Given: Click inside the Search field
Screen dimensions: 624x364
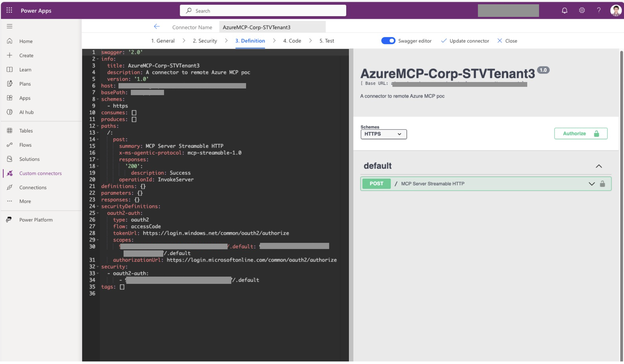Looking at the screenshot, I should (263, 10).
